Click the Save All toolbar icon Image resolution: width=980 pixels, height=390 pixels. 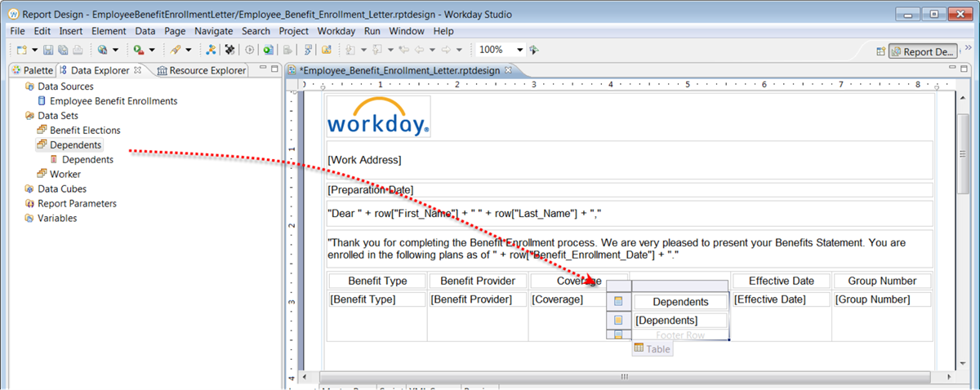(62, 50)
